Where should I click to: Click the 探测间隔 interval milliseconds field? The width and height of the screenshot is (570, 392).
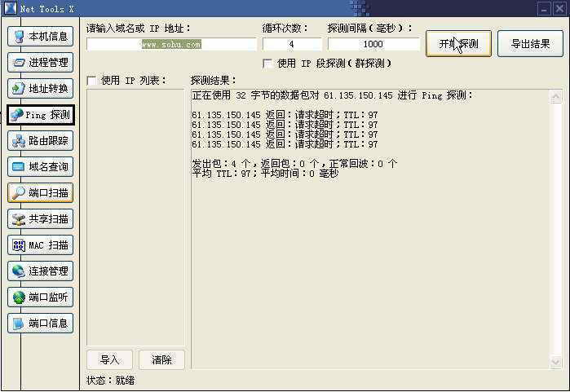[373, 45]
